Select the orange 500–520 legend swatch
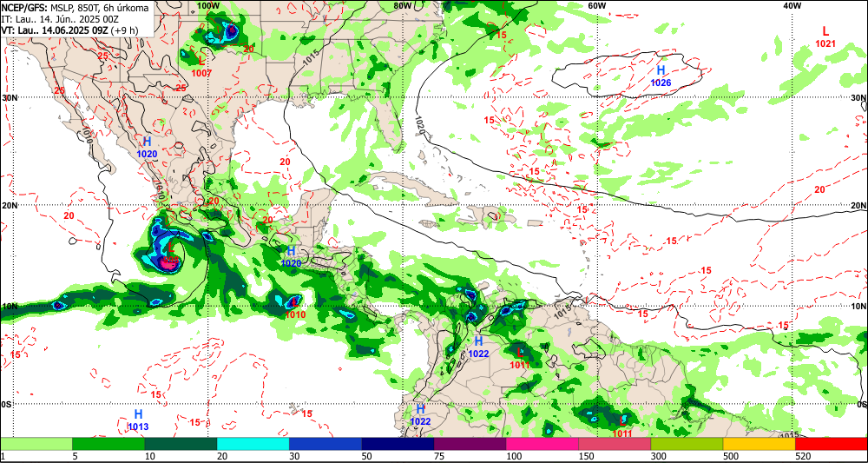Viewport: 868px width, 463px height. pos(759,444)
